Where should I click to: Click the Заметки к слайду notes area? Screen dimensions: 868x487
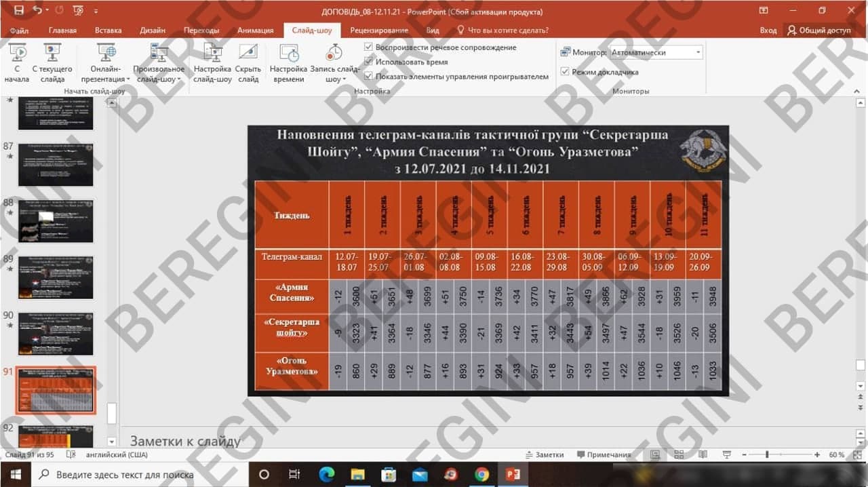click(x=185, y=442)
